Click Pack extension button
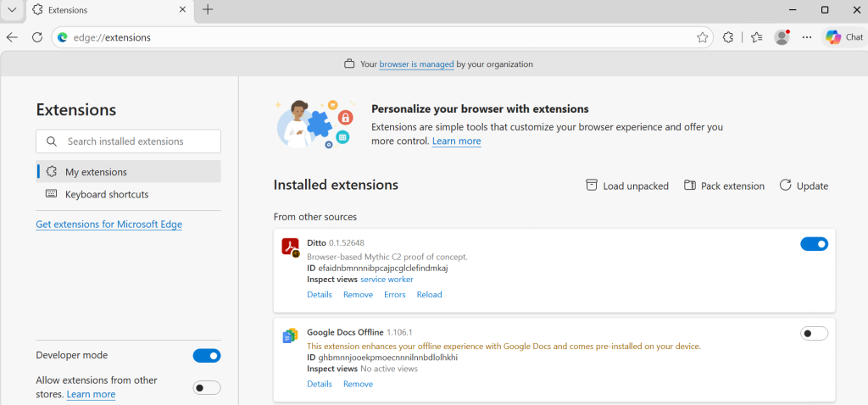The width and height of the screenshot is (868, 405). click(x=724, y=186)
